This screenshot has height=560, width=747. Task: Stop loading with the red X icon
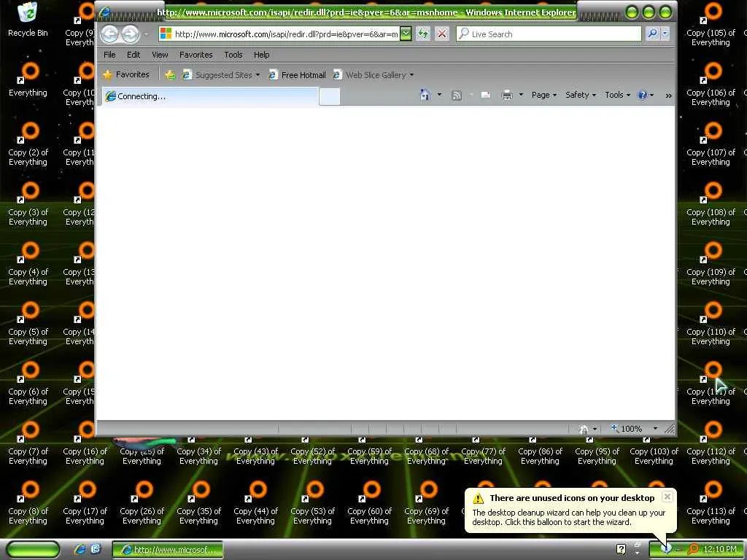442,34
